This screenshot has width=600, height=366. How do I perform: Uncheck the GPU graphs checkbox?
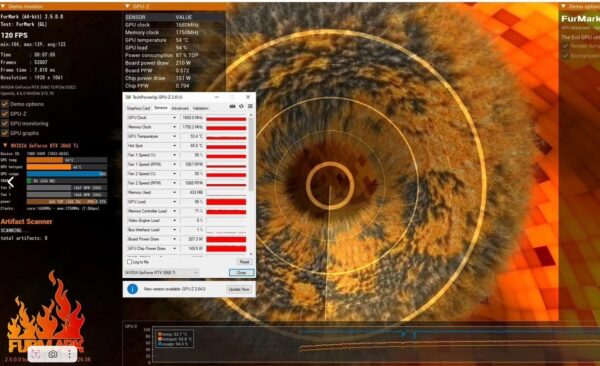(5, 133)
